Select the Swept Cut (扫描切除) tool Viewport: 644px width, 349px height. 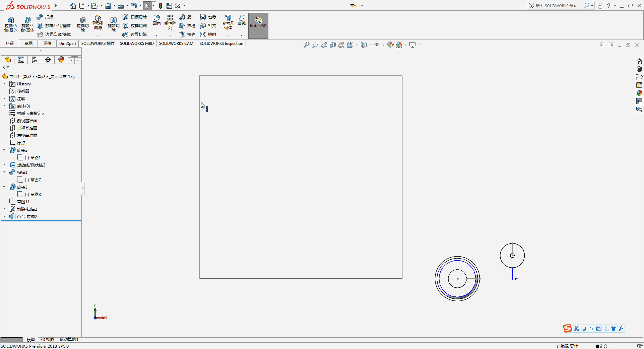tap(135, 17)
